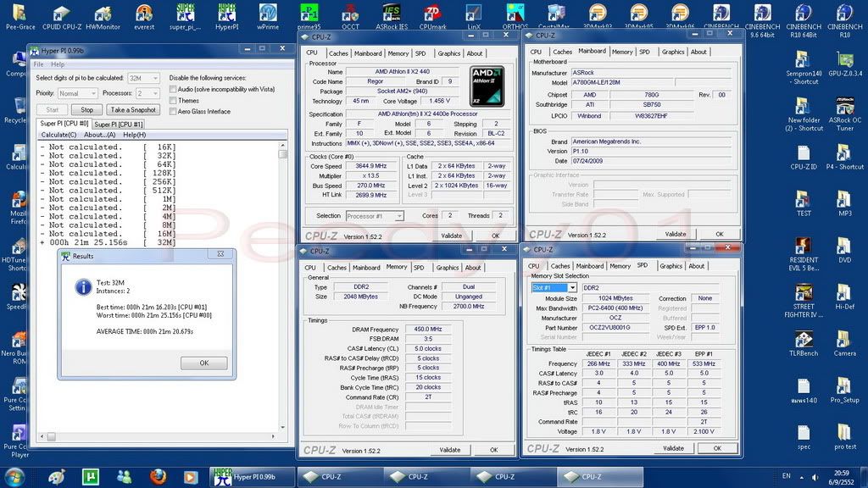Viewport: 868px width, 488px height.
Task: Click OK in the SPD CPU-Z window
Action: [x=717, y=448]
